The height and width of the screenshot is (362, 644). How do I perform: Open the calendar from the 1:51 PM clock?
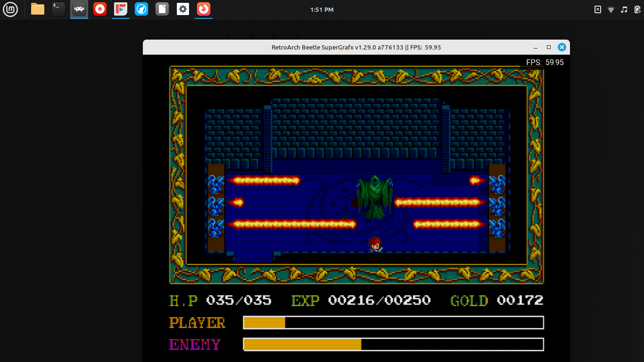322,9
